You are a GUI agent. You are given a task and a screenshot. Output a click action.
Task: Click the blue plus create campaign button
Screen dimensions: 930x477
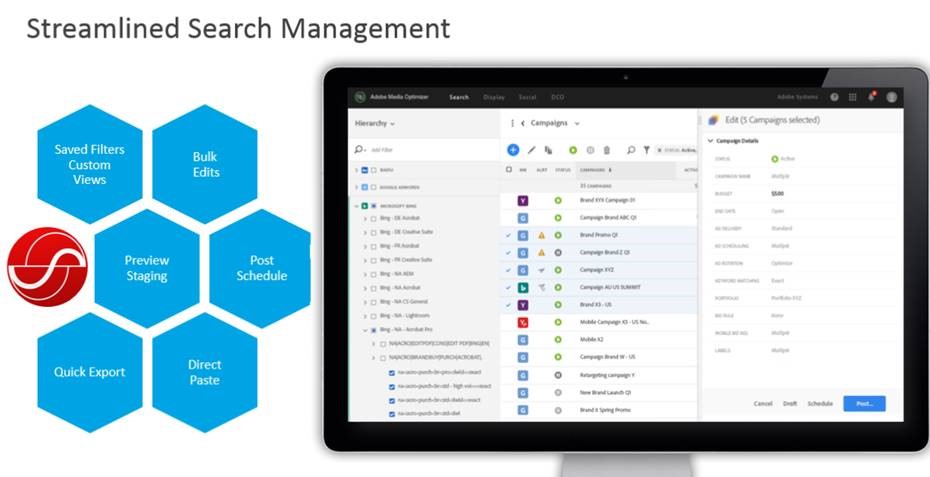513,150
